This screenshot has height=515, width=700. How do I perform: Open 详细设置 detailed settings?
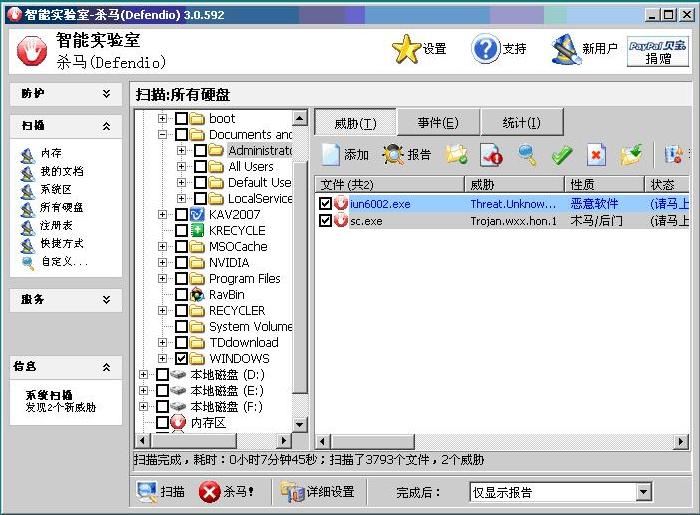coord(317,492)
